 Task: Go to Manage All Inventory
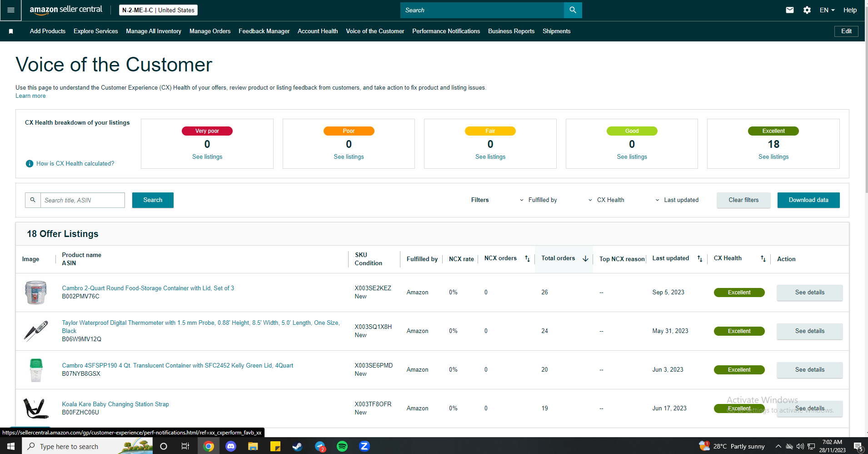tap(154, 31)
